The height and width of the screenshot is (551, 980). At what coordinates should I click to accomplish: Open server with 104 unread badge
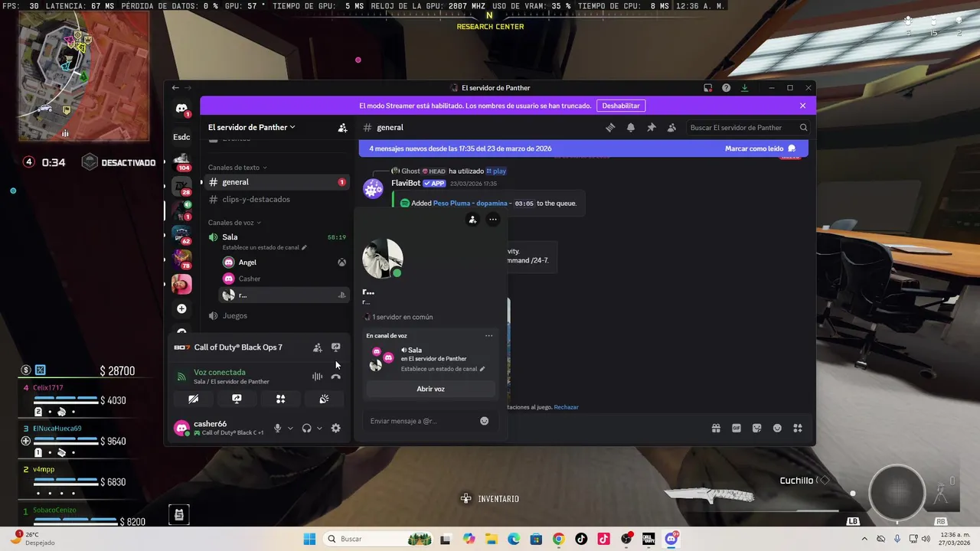pyautogui.click(x=181, y=161)
